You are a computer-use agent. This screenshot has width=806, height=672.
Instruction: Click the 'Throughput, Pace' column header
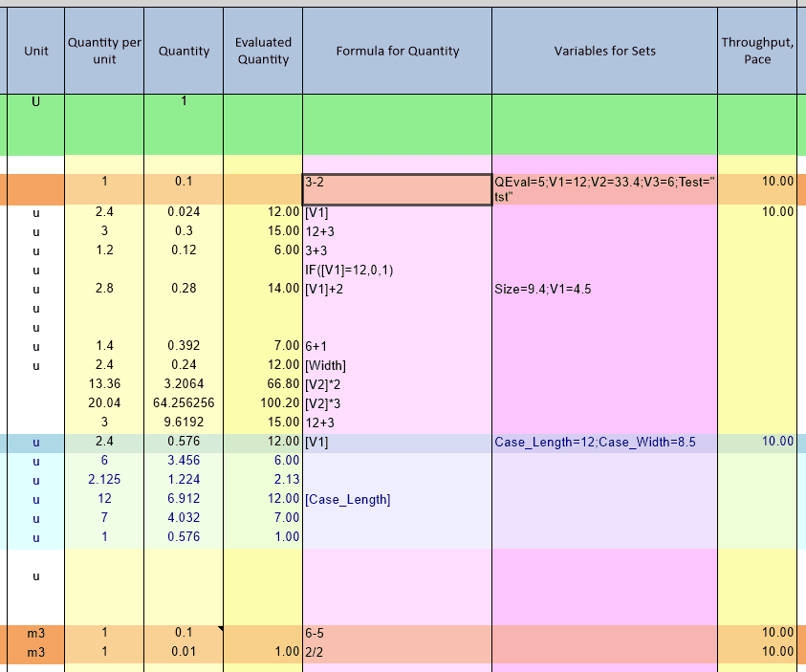pos(756,52)
